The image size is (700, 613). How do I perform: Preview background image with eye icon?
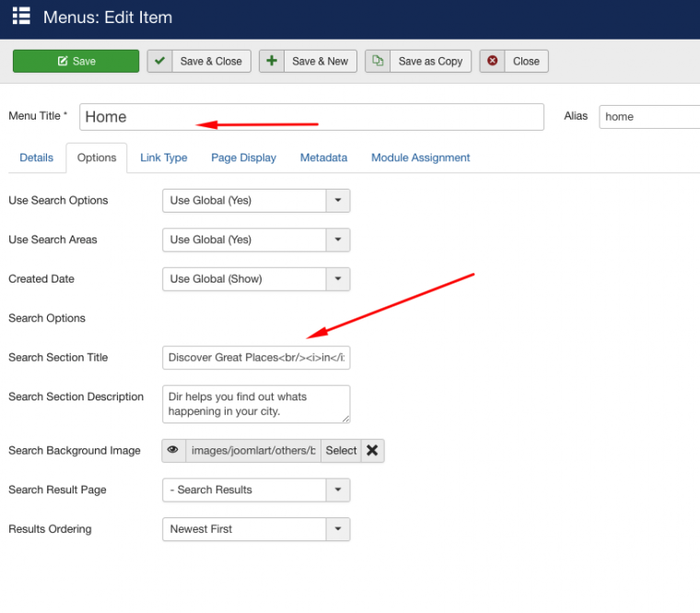tap(173, 450)
